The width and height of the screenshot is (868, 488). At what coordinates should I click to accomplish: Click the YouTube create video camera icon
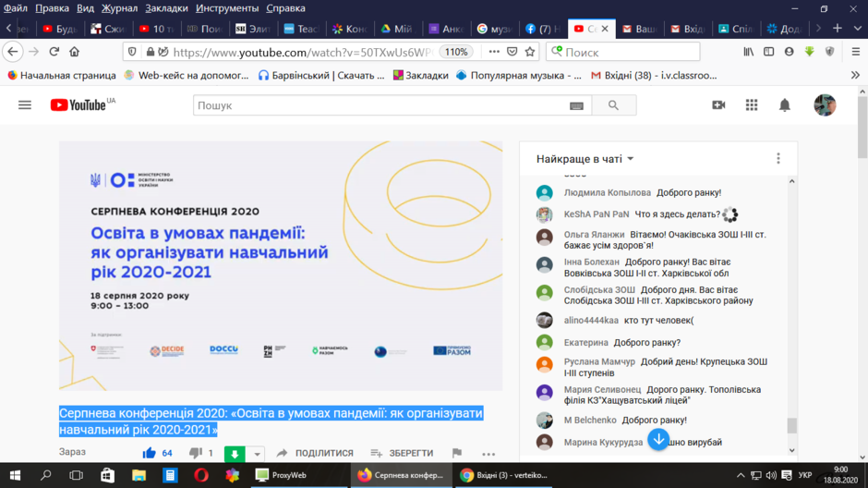(x=718, y=105)
